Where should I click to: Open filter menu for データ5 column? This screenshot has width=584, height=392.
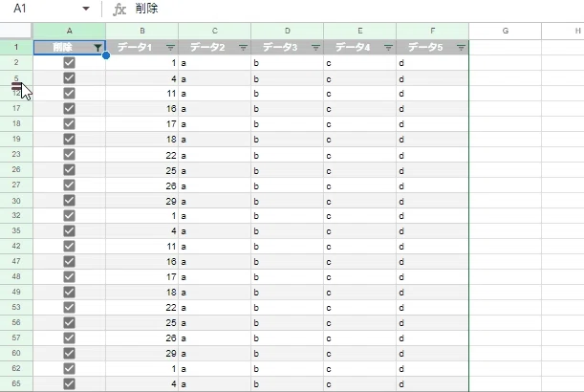point(461,48)
